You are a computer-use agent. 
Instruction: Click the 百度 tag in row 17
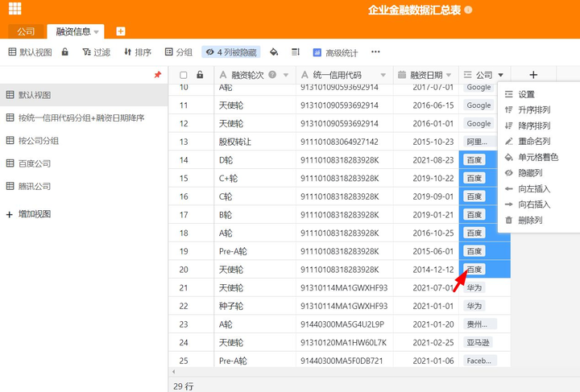[x=474, y=215]
